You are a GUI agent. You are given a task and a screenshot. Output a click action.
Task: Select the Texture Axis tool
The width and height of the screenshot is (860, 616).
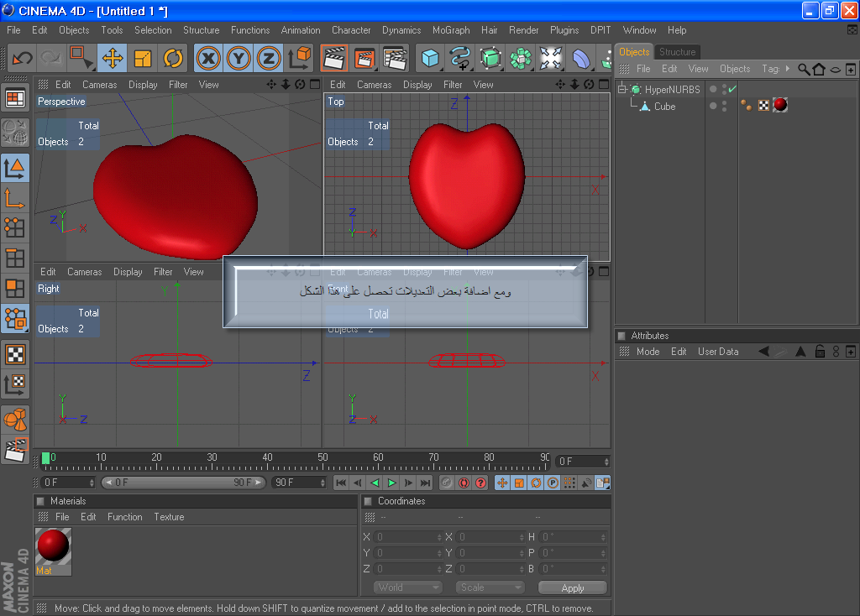point(15,384)
